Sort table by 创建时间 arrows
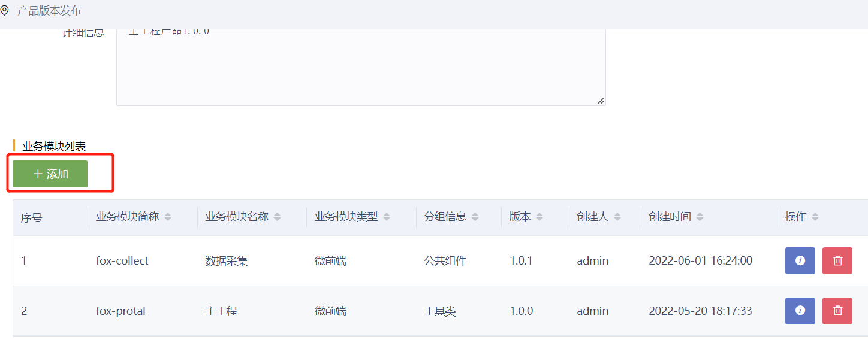The image size is (868, 352). (700, 217)
